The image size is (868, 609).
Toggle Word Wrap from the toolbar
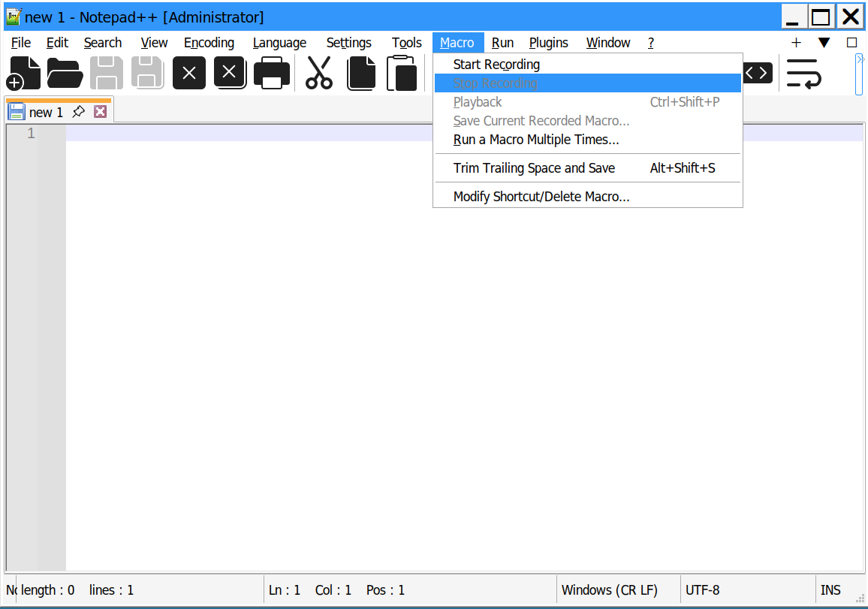(x=803, y=72)
